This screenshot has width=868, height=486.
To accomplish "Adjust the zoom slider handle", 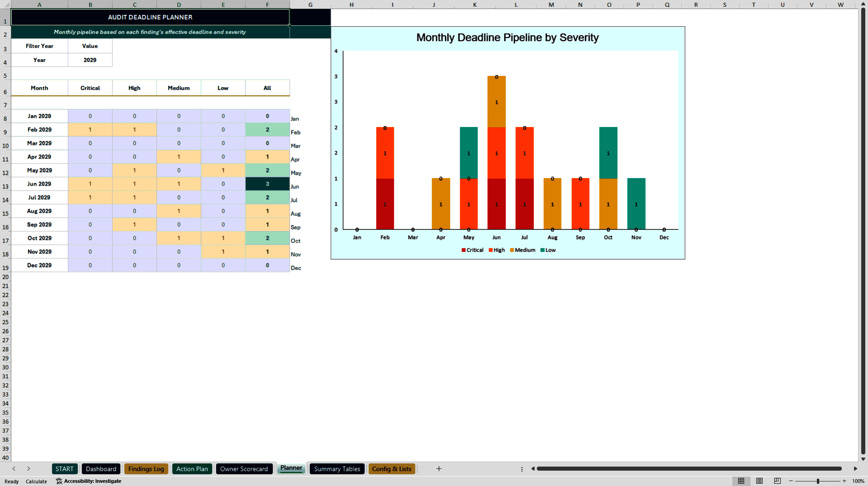I will (818, 481).
